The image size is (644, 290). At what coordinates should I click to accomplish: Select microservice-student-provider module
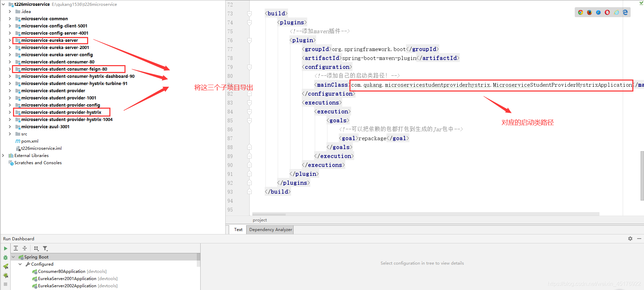point(53,91)
